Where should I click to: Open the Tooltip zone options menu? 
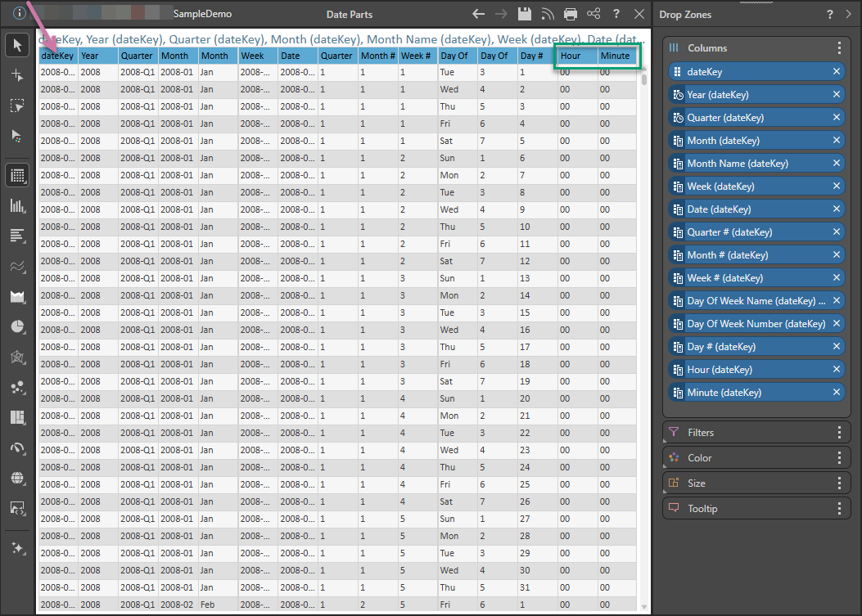point(839,509)
